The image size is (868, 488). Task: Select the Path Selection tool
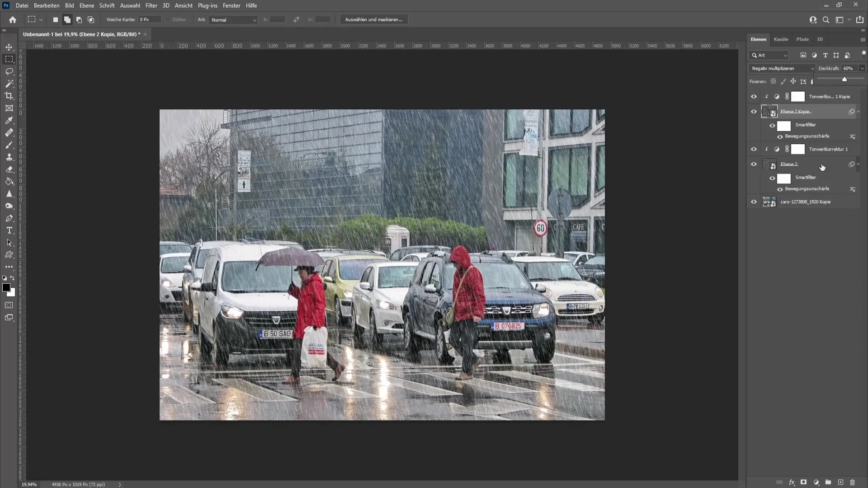click(x=9, y=243)
